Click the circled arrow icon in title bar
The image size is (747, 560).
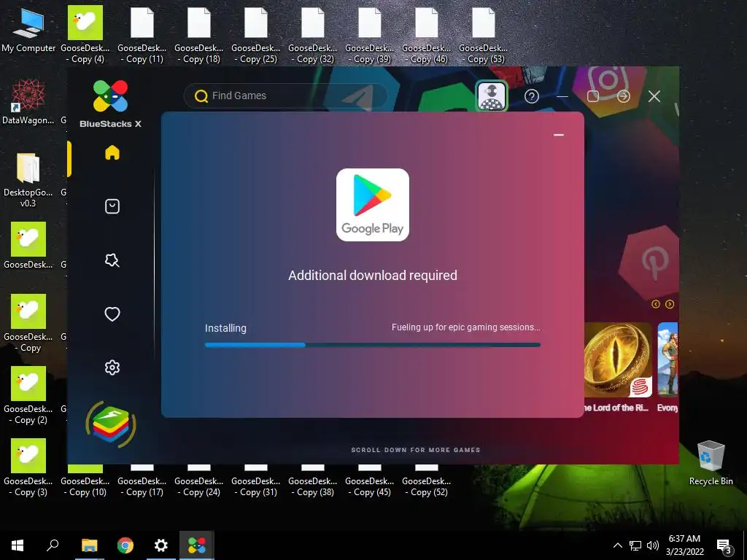point(624,96)
